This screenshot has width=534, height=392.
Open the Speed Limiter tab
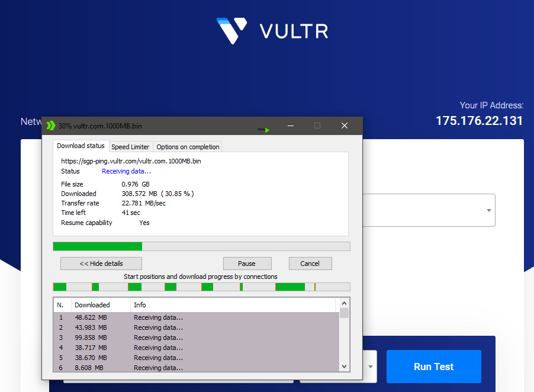click(130, 147)
